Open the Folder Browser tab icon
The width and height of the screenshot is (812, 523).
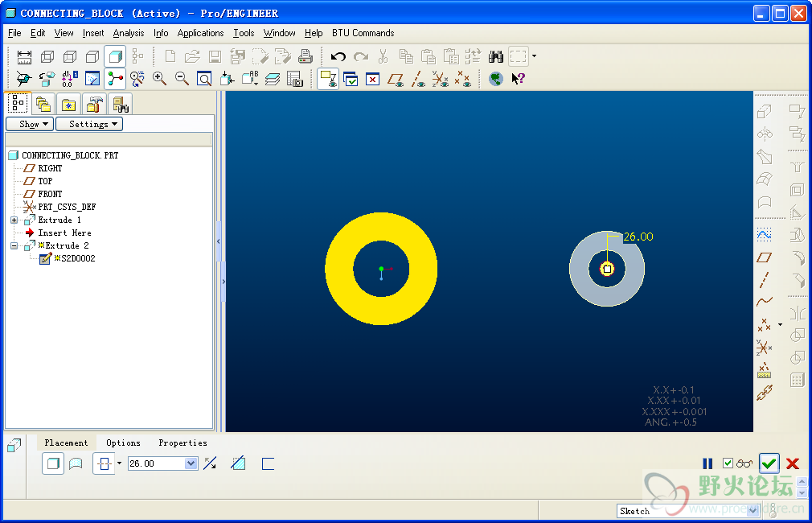point(43,105)
